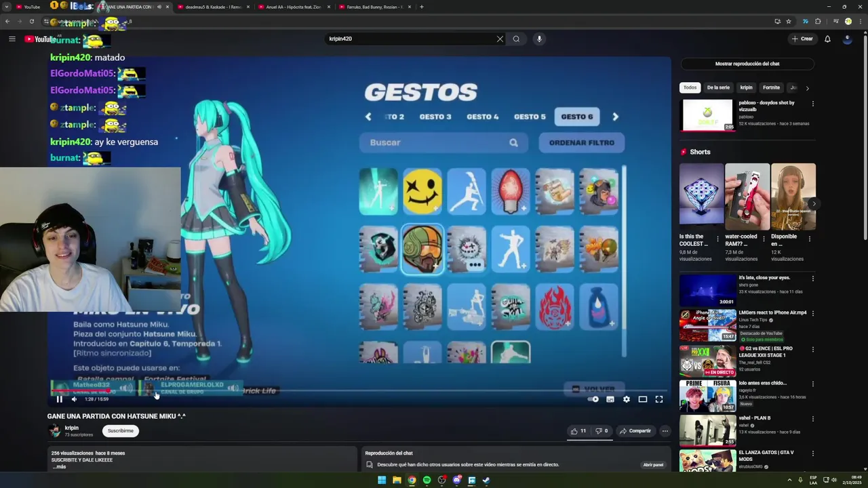Open options for pabloxo dosydos video
This screenshot has height=488, width=868.
(812, 104)
